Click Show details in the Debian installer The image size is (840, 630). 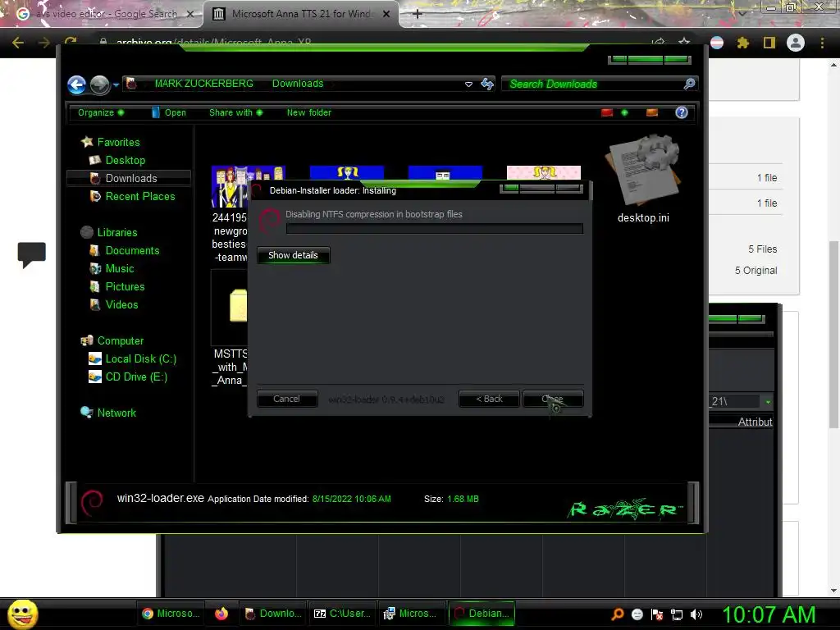pyautogui.click(x=293, y=255)
